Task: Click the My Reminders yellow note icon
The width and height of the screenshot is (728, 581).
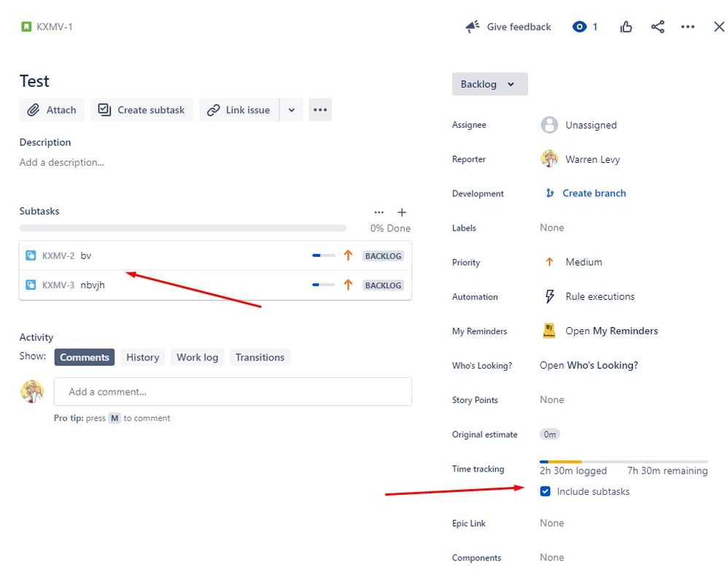Action: click(549, 331)
